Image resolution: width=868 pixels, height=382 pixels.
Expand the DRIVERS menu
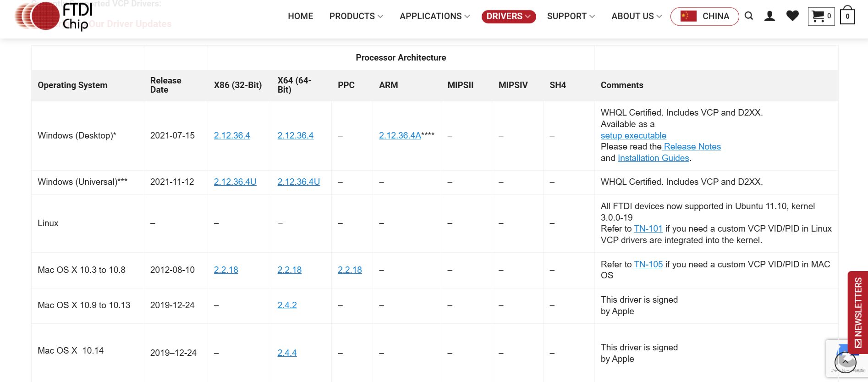point(508,16)
